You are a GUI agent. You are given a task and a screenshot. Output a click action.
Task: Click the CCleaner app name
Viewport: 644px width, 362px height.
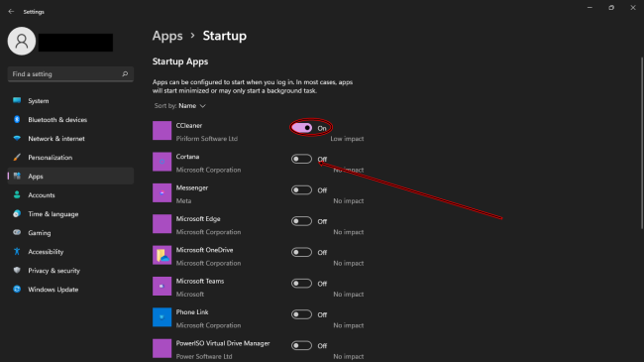point(189,126)
